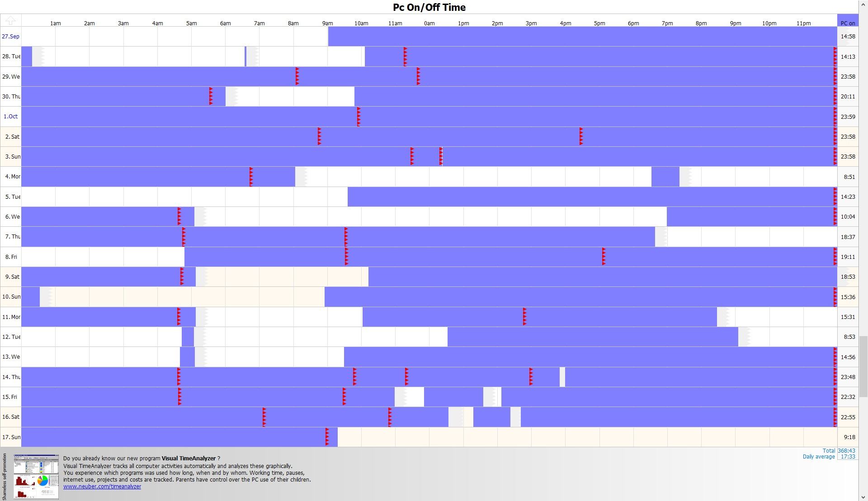Click the 27.Sep blue usage bar
This screenshot has width=868, height=501.
click(x=582, y=37)
